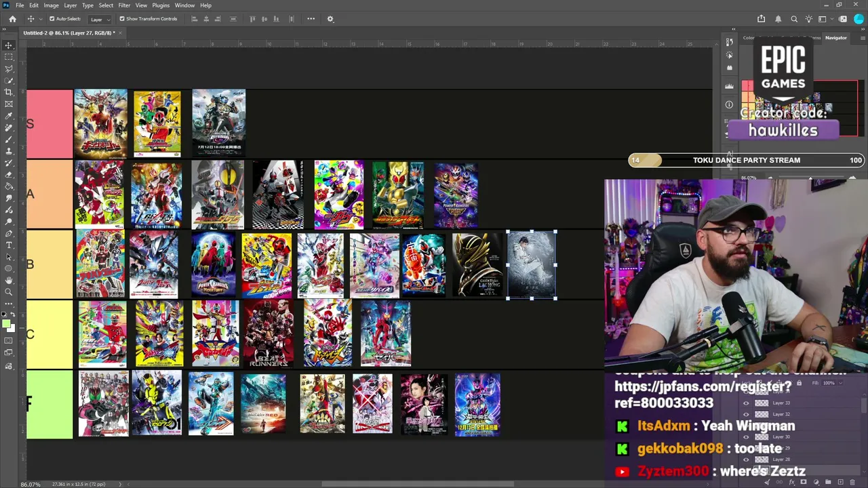Select the Pen tool
Viewport: 868px width, 488px height.
9,233
